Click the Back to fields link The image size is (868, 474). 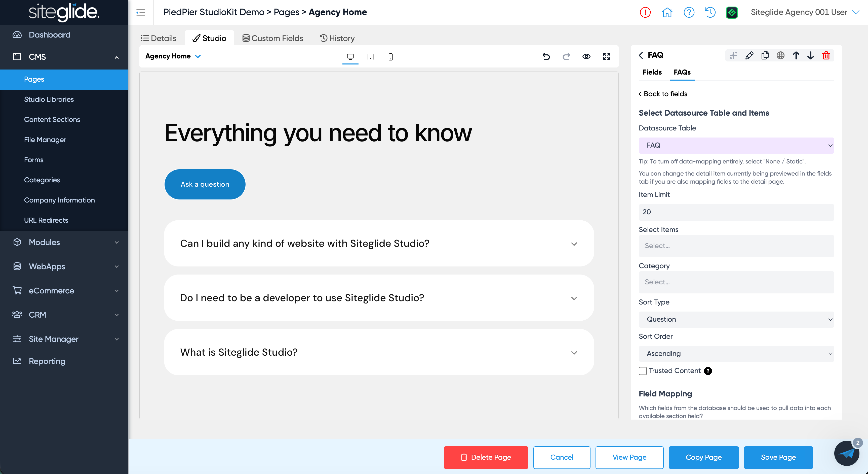(x=663, y=94)
